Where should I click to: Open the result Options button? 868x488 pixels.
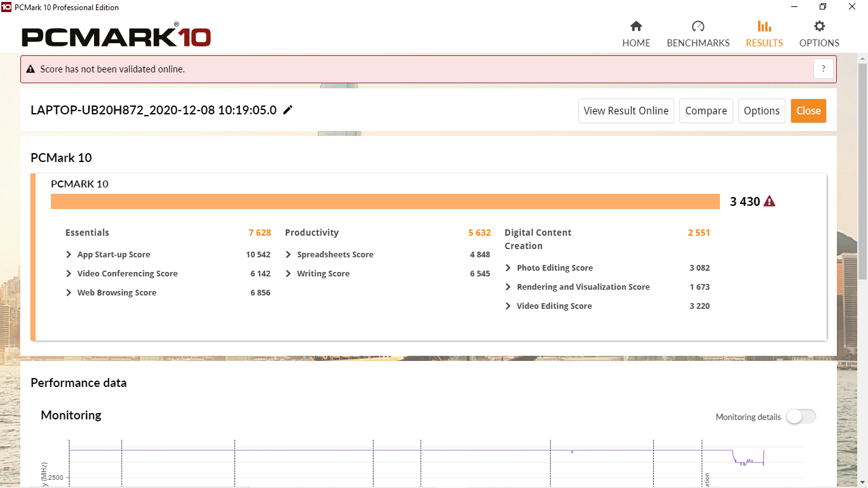point(761,111)
